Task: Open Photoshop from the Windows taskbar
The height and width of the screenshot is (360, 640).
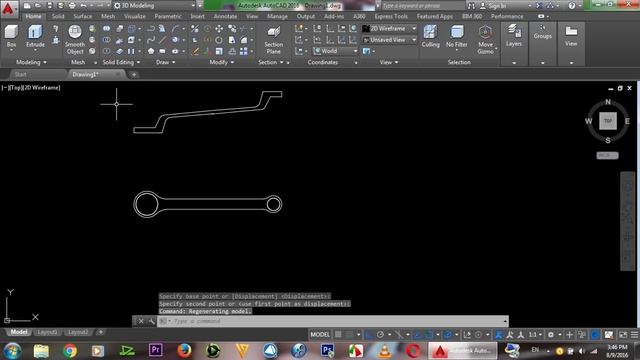Action: click(x=327, y=350)
